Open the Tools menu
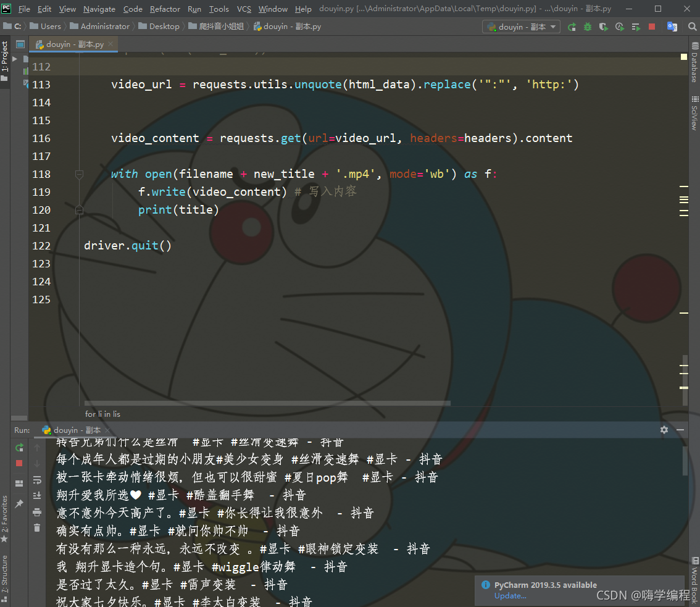The height and width of the screenshot is (607, 700). (x=219, y=9)
